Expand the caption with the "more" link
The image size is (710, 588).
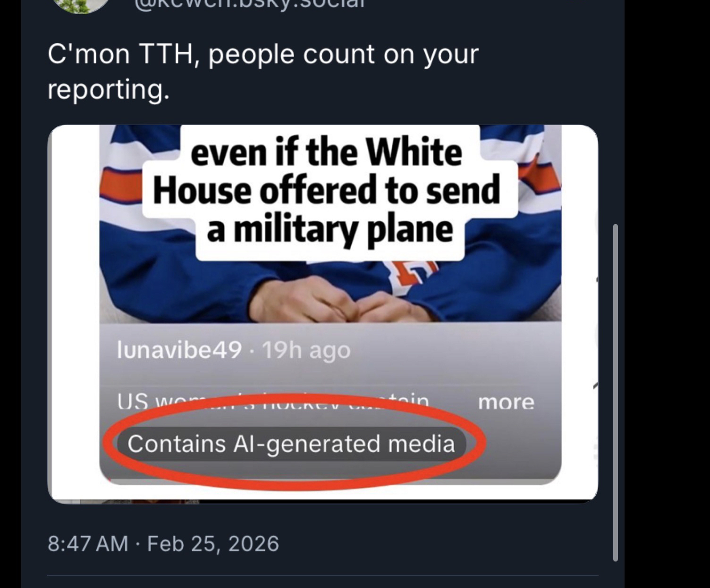tap(506, 402)
